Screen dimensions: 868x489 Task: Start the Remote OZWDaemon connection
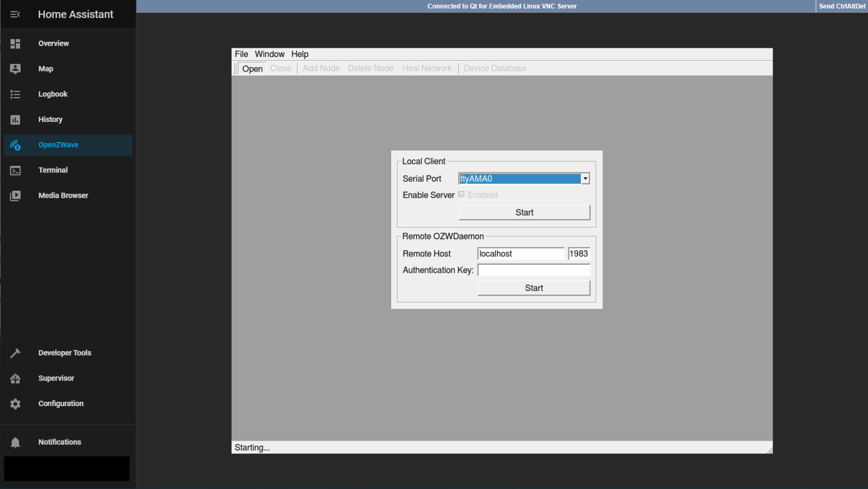[534, 288]
